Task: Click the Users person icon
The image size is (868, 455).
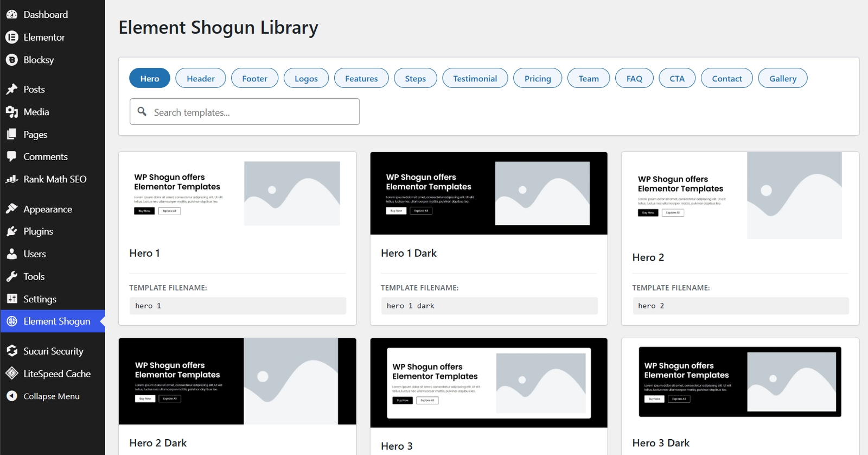Action: 12,254
